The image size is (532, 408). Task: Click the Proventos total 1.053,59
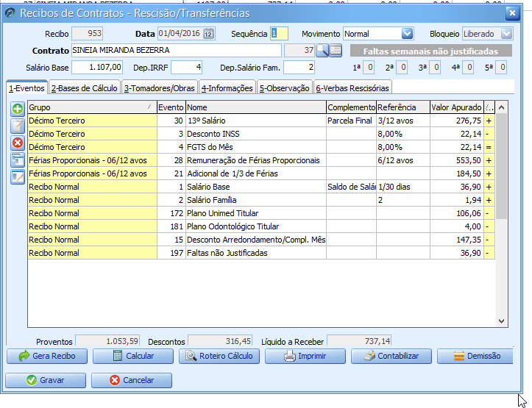[x=107, y=341]
